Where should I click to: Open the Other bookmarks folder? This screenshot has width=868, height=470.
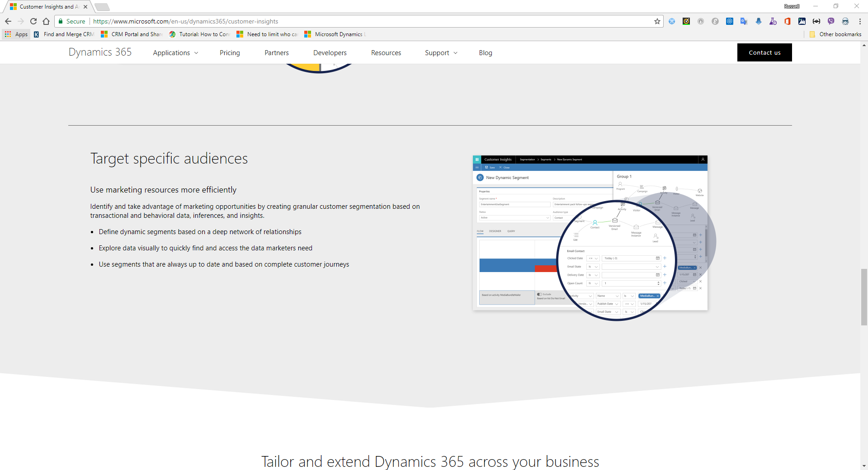[x=835, y=34]
